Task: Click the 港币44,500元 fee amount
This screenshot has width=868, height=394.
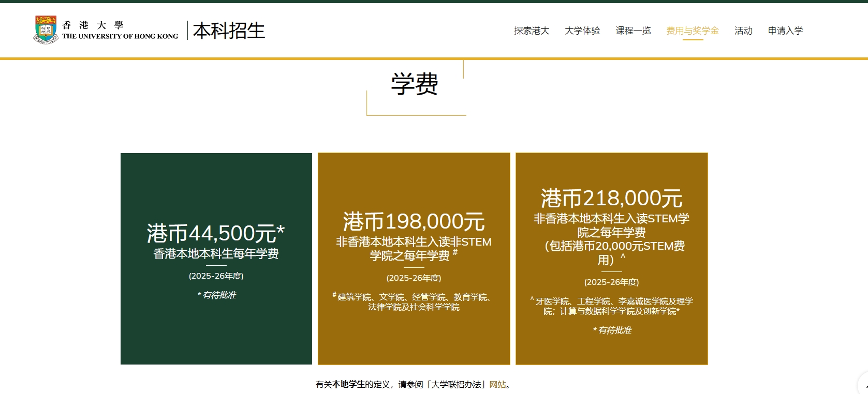Action: click(x=216, y=233)
